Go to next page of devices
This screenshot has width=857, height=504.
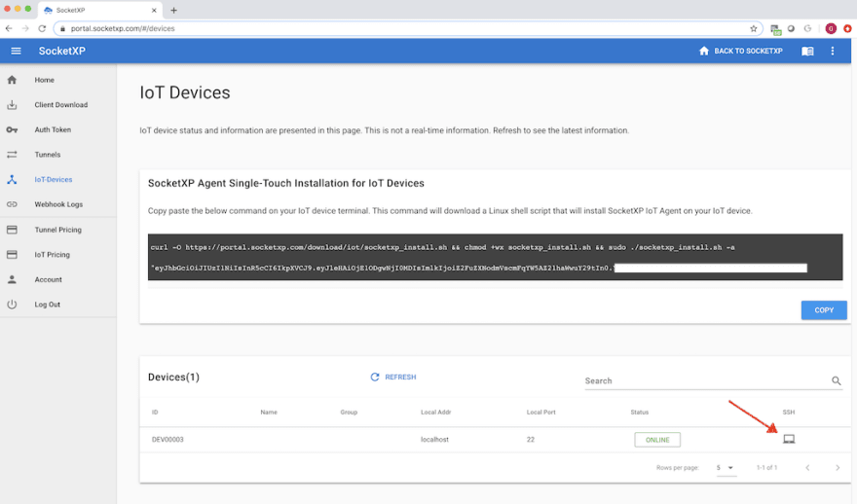(838, 467)
